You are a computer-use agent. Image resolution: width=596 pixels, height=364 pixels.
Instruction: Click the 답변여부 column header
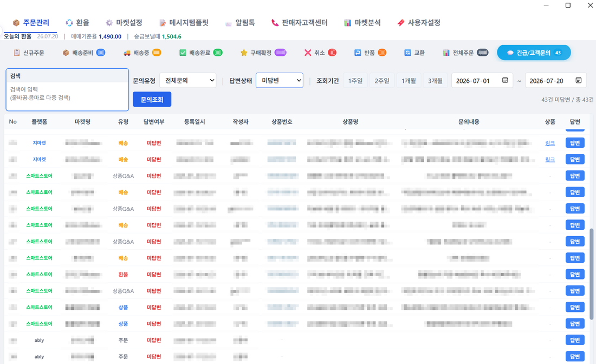coord(154,121)
